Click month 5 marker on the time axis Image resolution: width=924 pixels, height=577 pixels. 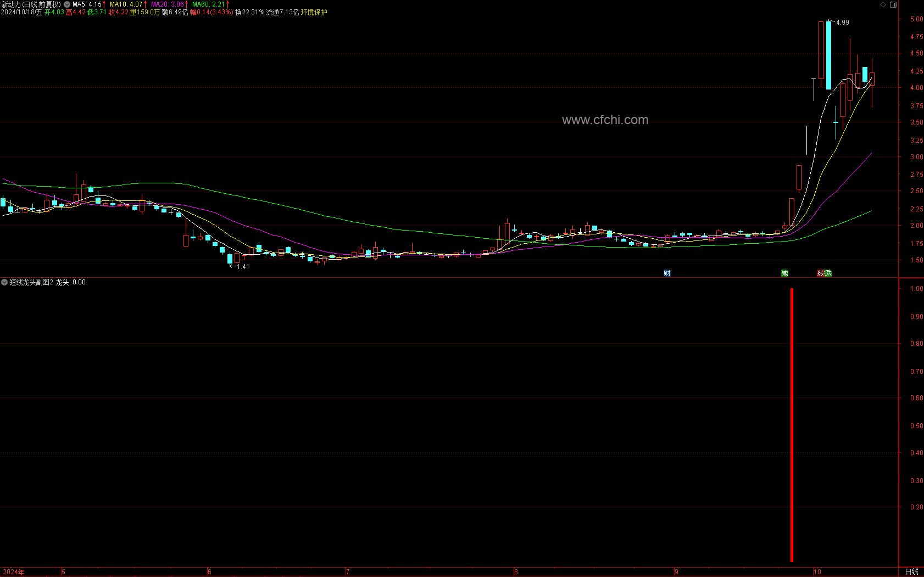coord(64,572)
